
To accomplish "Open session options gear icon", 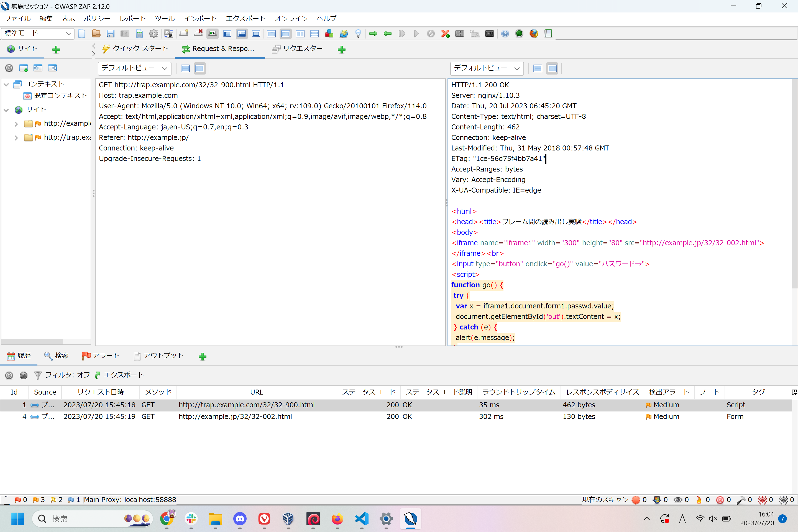I will (x=154, y=34).
